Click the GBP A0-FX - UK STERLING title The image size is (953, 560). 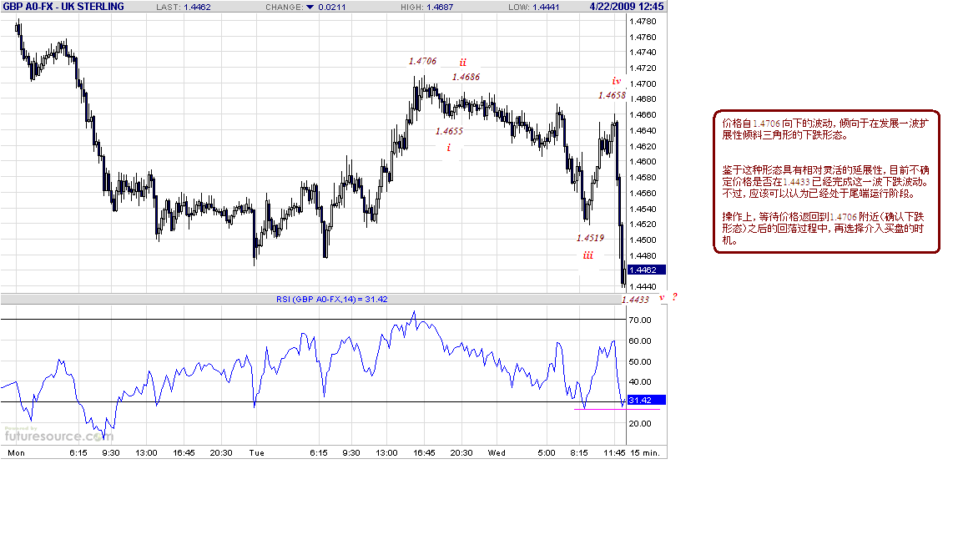[63, 7]
